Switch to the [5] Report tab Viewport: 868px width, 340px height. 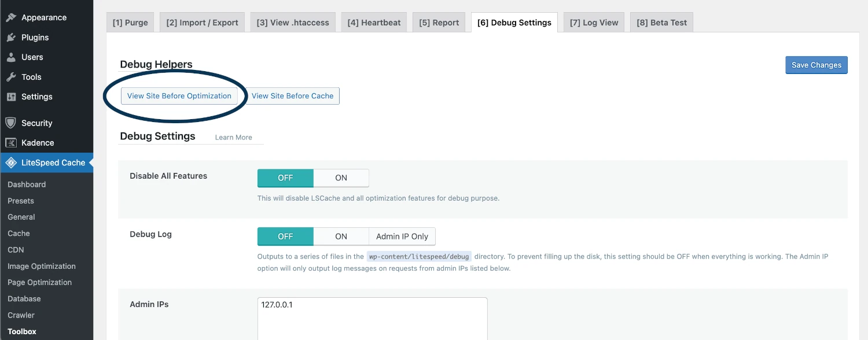coord(439,23)
